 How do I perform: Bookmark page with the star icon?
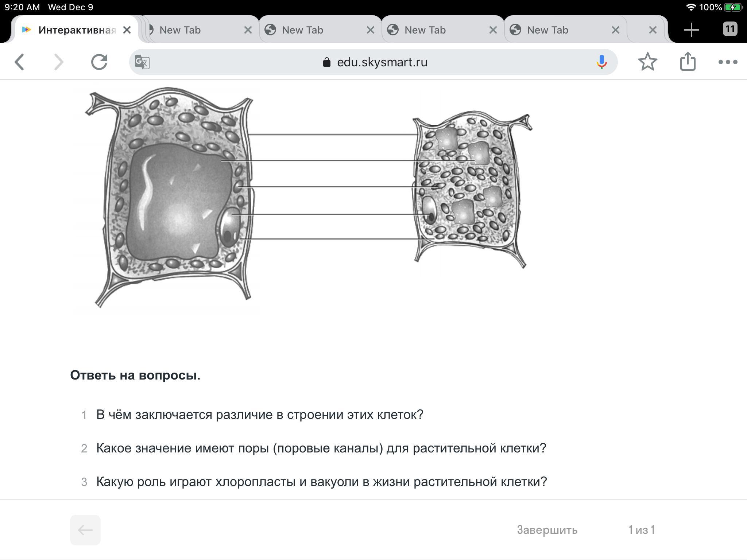tap(647, 62)
